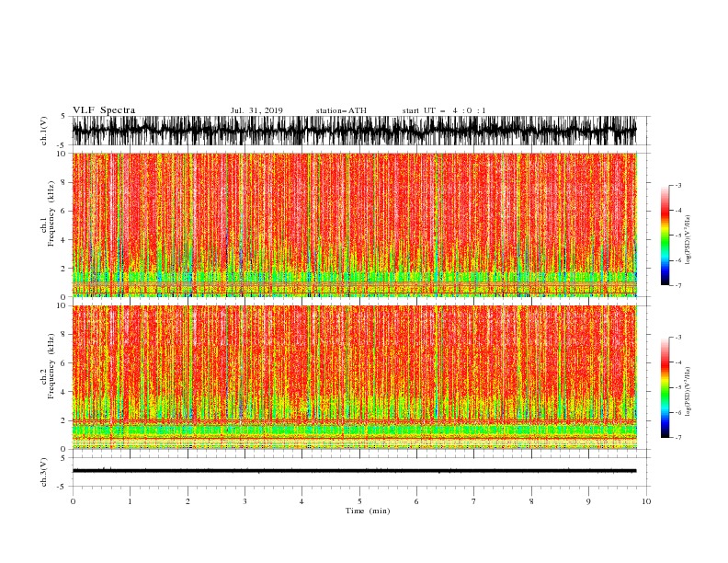Click time axis tick label '5'
This screenshot has width=728, height=563.
click(x=359, y=501)
